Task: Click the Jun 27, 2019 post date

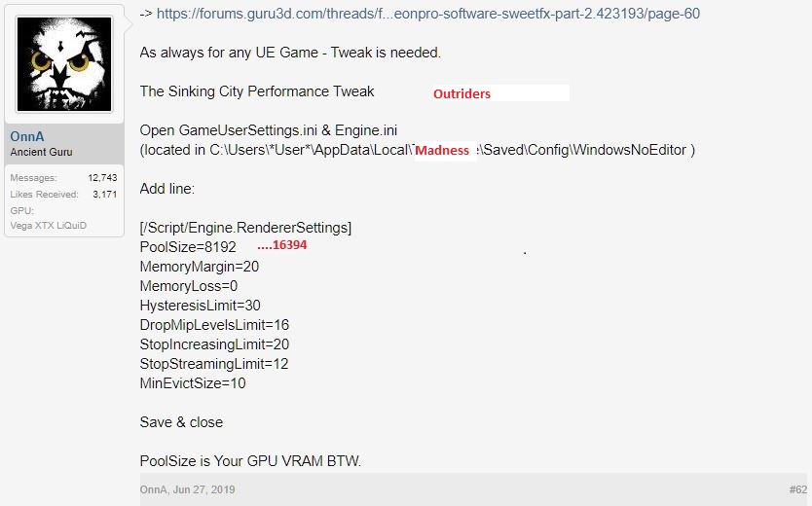Action: [204, 489]
